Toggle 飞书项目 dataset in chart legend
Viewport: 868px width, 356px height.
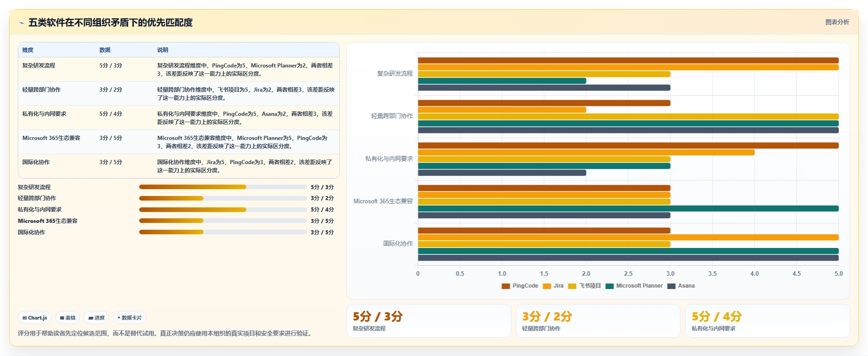(x=584, y=286)
